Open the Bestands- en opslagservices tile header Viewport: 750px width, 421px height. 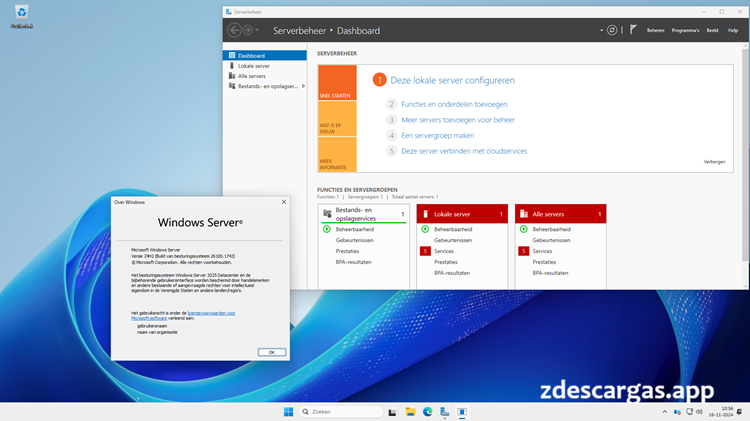(364, 214)
